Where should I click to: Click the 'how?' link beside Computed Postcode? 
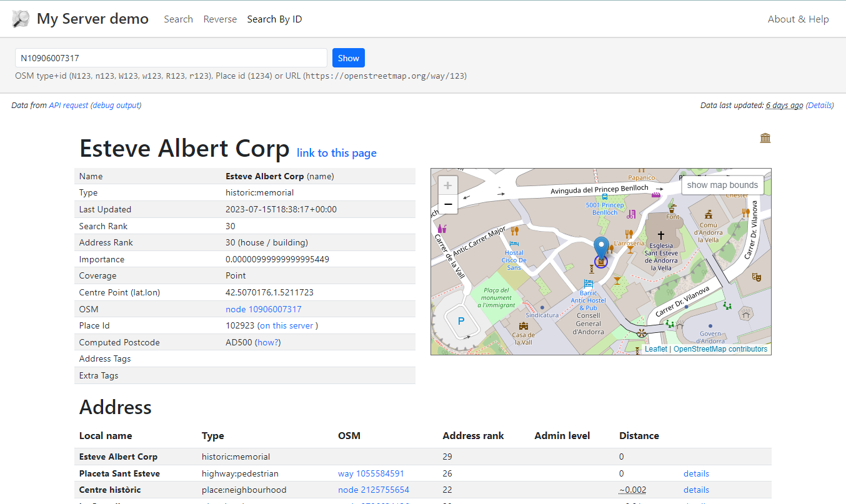(x=268, y=342)
